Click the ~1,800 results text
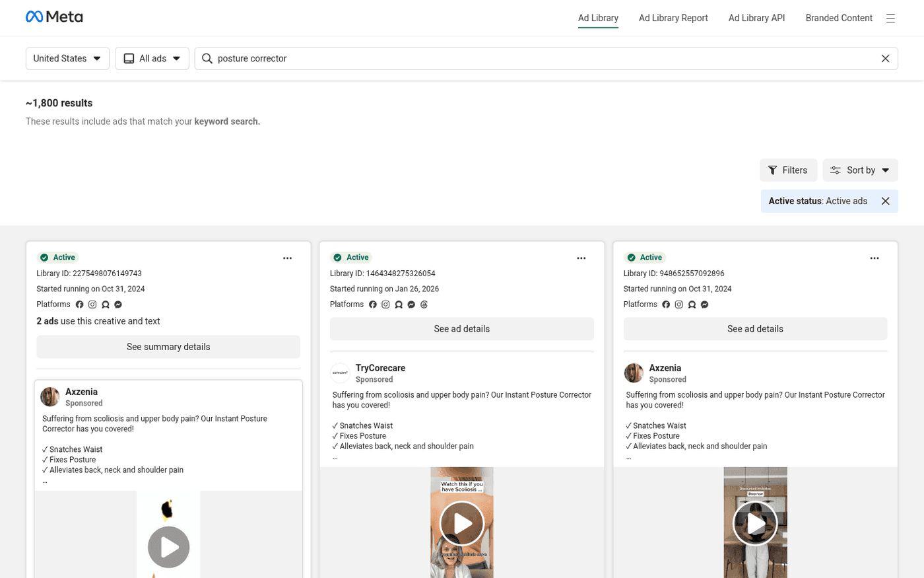The image size is (924, 578). (59, 103)
